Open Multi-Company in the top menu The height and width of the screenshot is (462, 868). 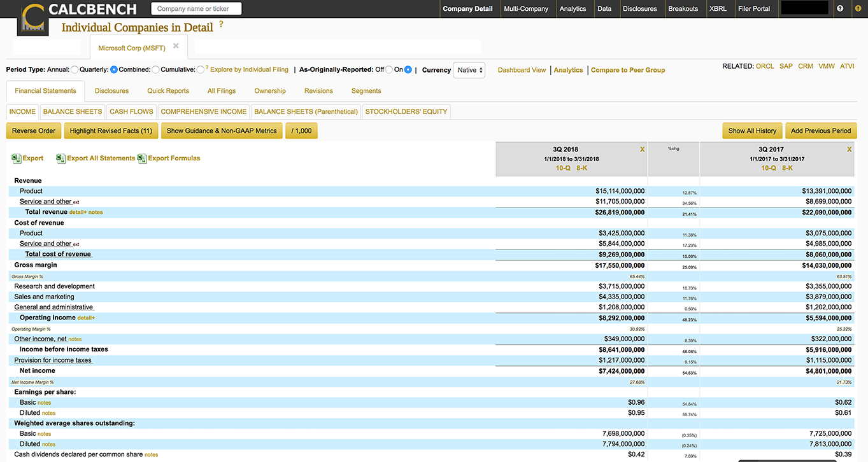tap(525, 9)
